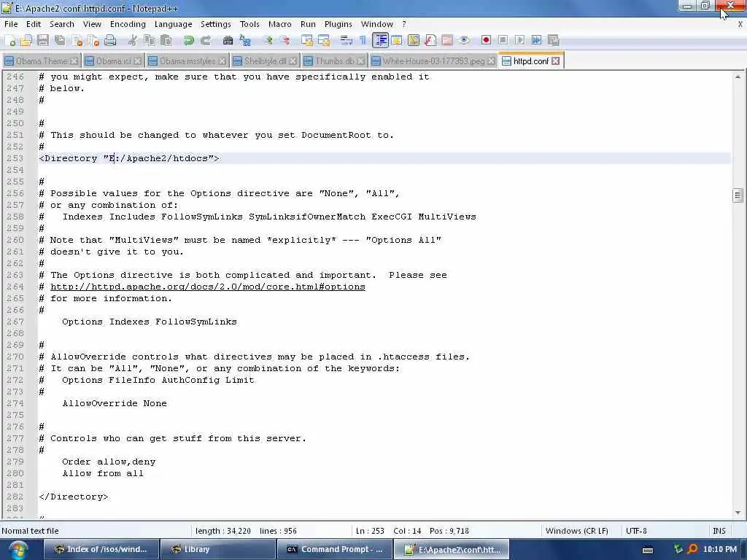Toggle the Indent guide toolbar button
The image size is (747, 560).
pyautogui.click(x=380, y=41)
